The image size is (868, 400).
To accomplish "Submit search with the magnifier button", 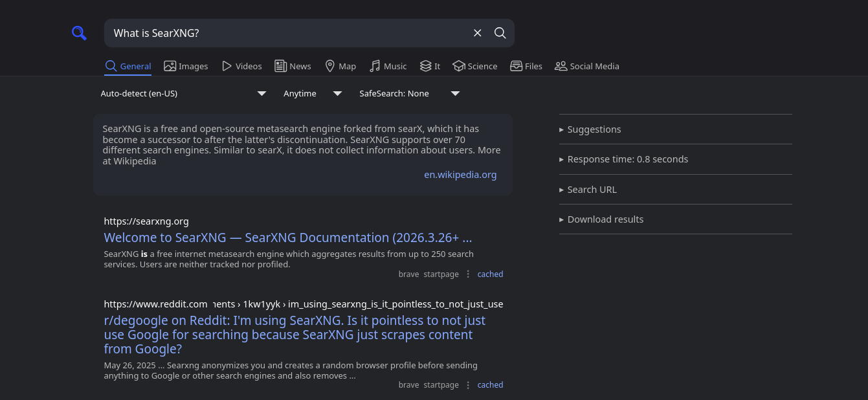I will 500,33.
